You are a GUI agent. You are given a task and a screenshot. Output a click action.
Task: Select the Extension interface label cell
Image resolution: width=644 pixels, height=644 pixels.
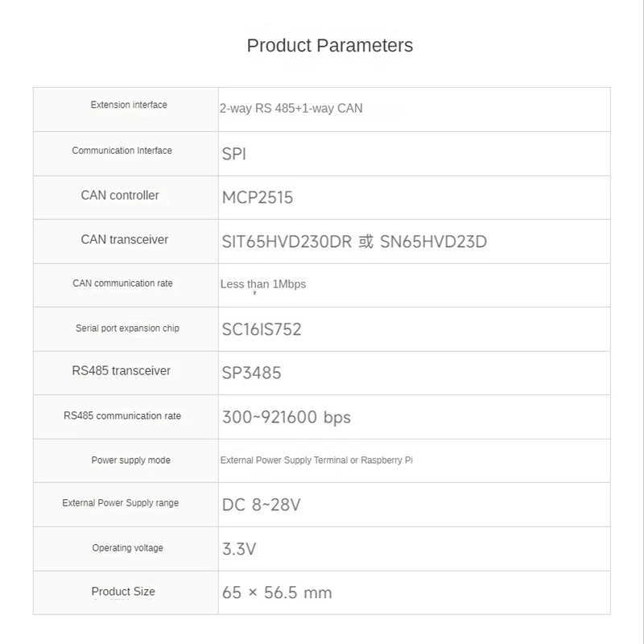[129, 105]
